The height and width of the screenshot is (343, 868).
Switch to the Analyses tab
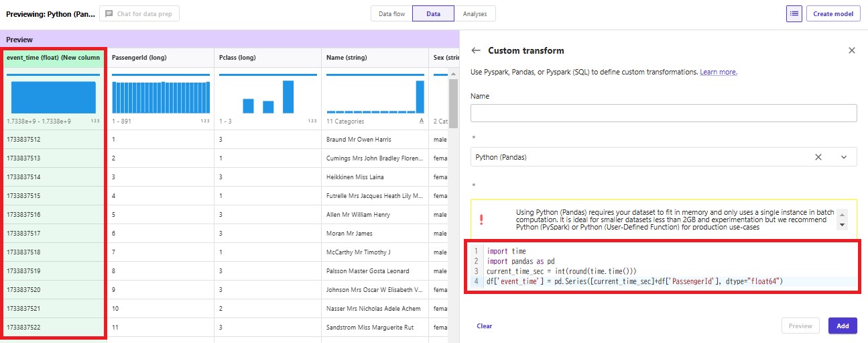tap(475, 13)
